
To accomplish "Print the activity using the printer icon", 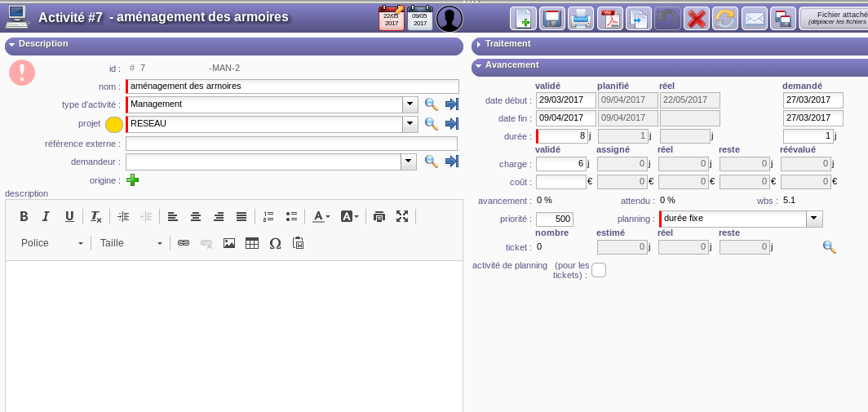I will 581,19.
